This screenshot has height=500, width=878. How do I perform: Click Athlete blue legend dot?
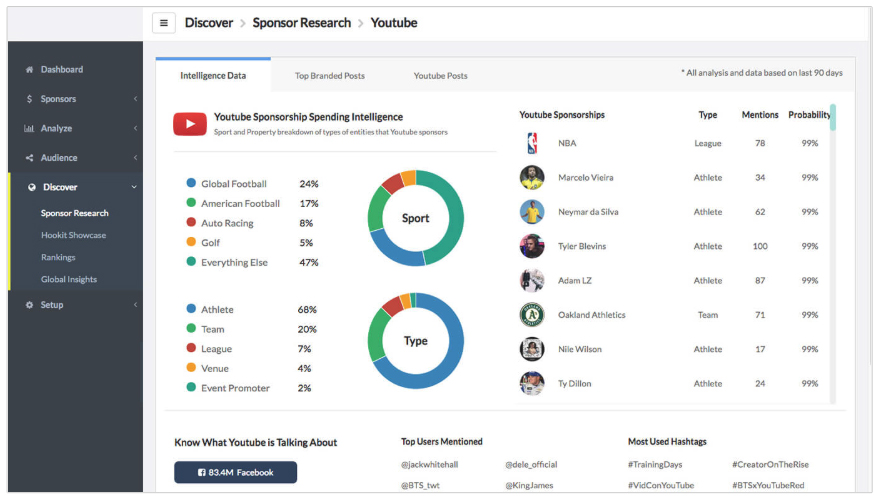(191, 309)
